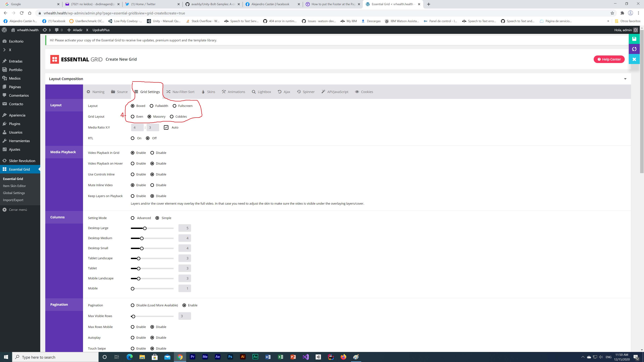
Task: Switch to the Animations tab
Action: tap(233, 92)
